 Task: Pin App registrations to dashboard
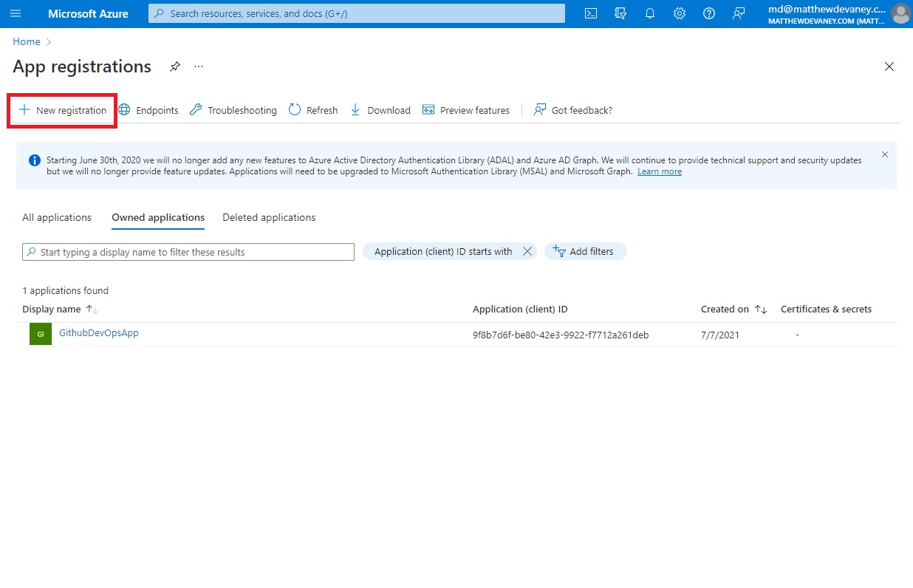pos(174,66)
